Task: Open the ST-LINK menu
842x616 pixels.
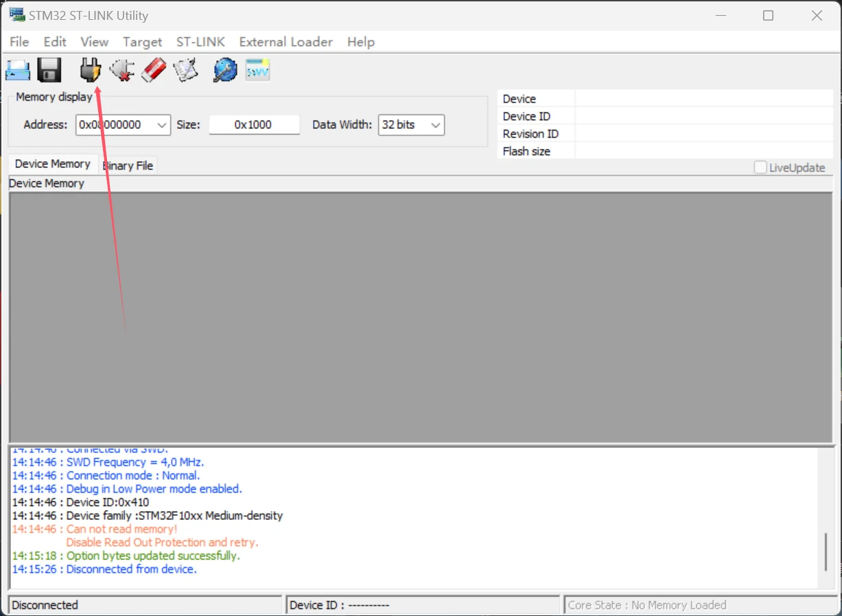Action: [x=200, y=42]
